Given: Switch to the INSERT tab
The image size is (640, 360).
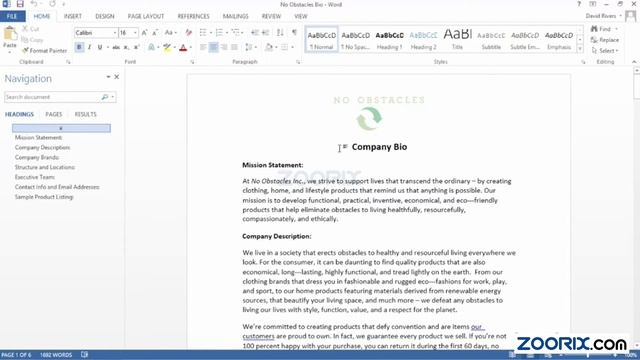Looking at the screenshot, I should (73, 16).
